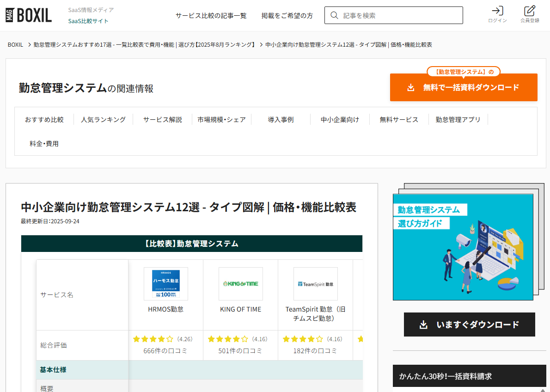550x392 pixels.
Task: Type in the 記事を検索 search field
Action: point(400,15)
